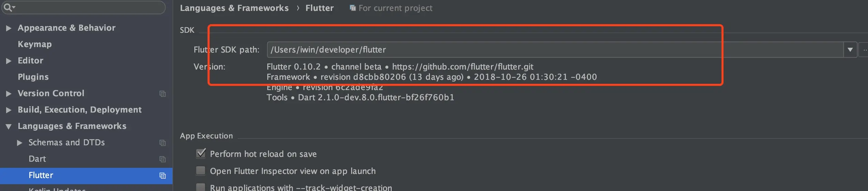Click project-level icon beside Schemas and DTDs

click(163, 143)
